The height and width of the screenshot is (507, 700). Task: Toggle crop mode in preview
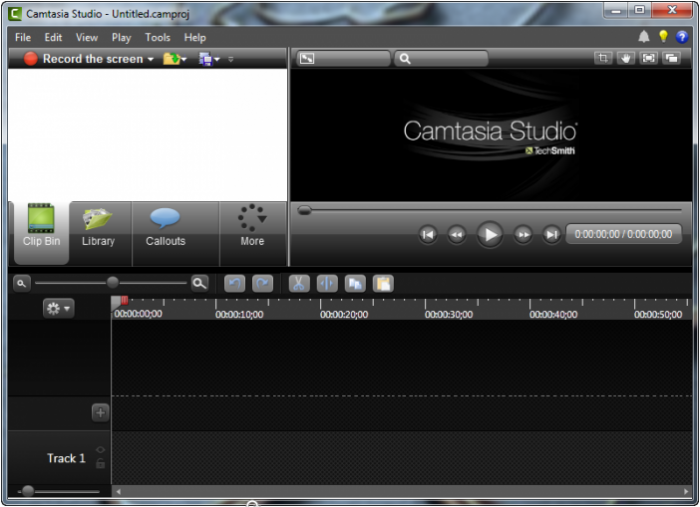click(603, 58)
